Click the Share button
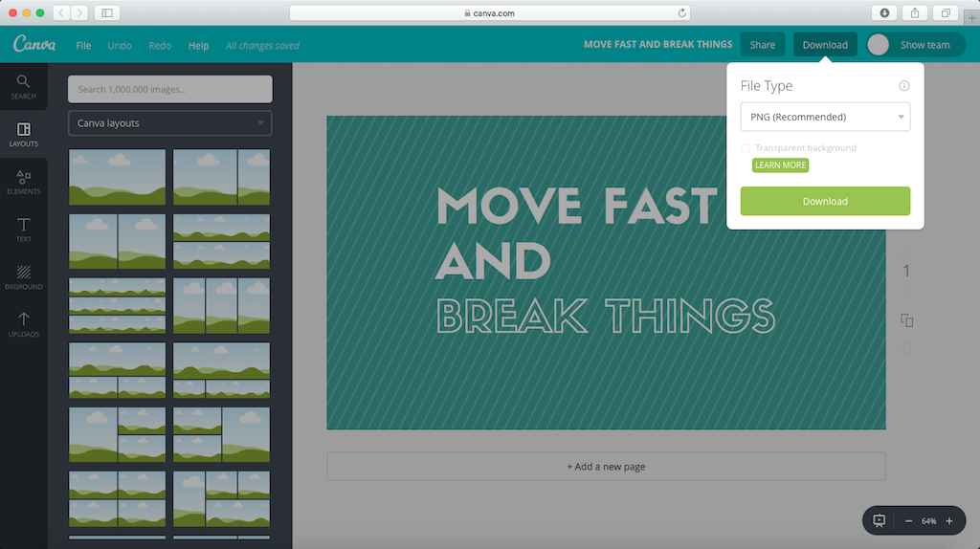 763,44
